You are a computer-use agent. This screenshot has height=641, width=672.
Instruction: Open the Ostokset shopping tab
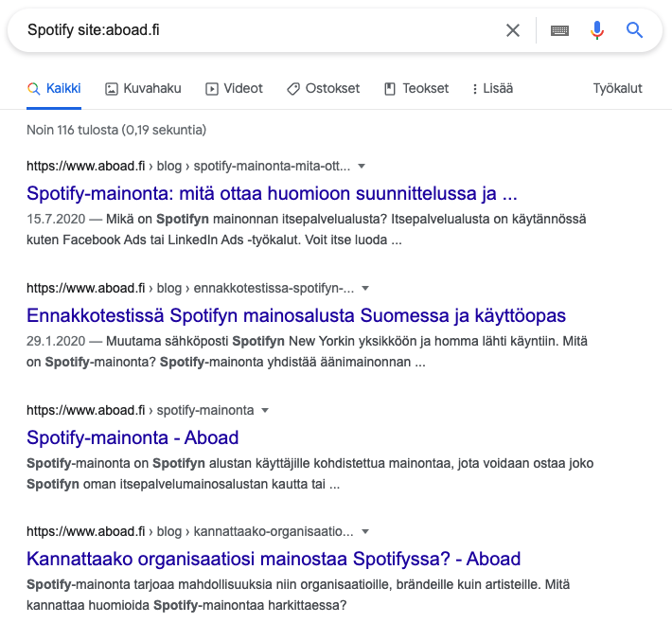pos(323,88)
